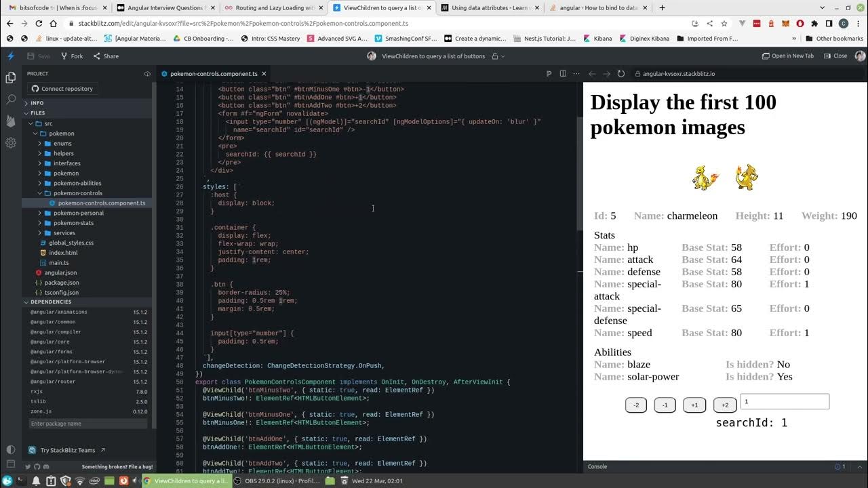868x488 pixels.
Task: Expand the pokemon-personal folder
Action: 78,213
